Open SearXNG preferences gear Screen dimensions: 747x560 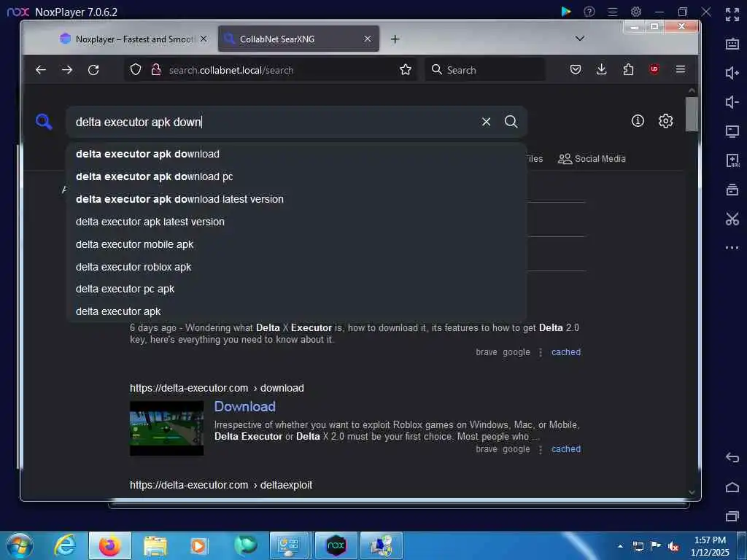coord(665,121)
